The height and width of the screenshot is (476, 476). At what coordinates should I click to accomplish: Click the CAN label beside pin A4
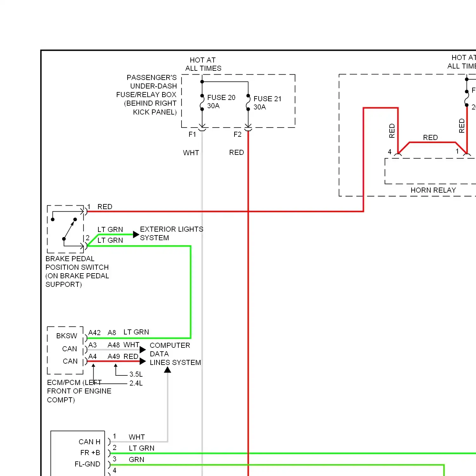70,361
